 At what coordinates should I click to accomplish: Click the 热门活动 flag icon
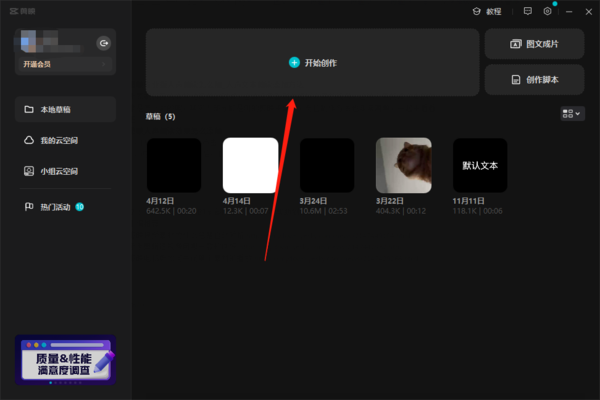pos(29,207)
